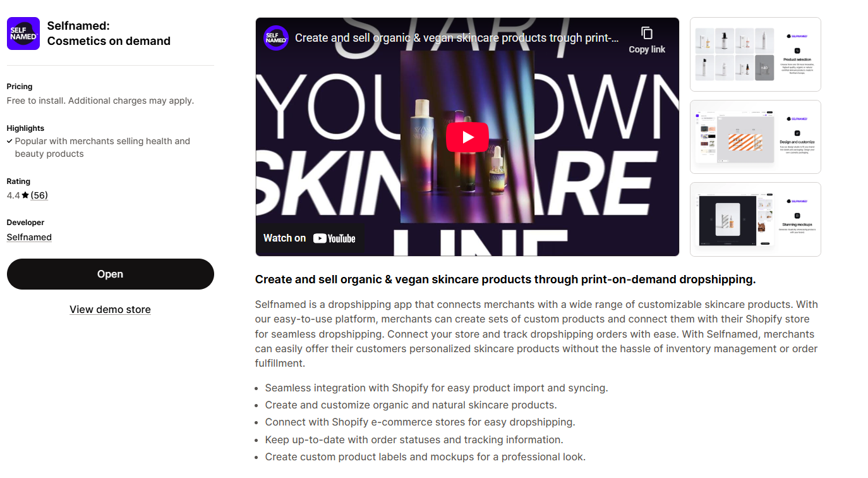Click the Watch on text in the video

pos(284,238)
